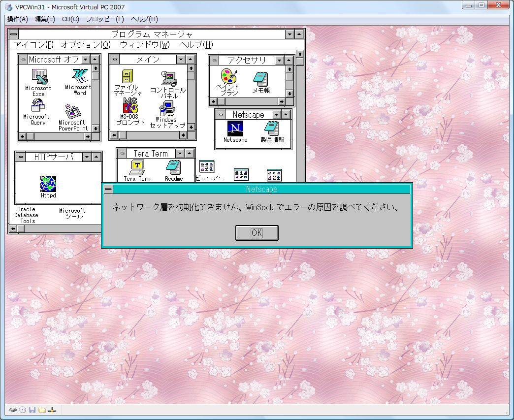Open the 操作(A) menu in Virtual PC

[x=18, y=19]
